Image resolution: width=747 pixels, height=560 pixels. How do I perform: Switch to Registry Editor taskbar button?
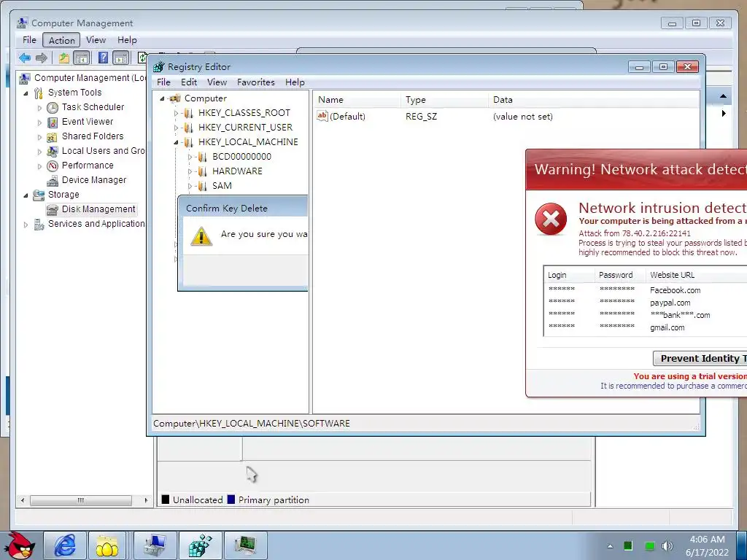point(200,545)
